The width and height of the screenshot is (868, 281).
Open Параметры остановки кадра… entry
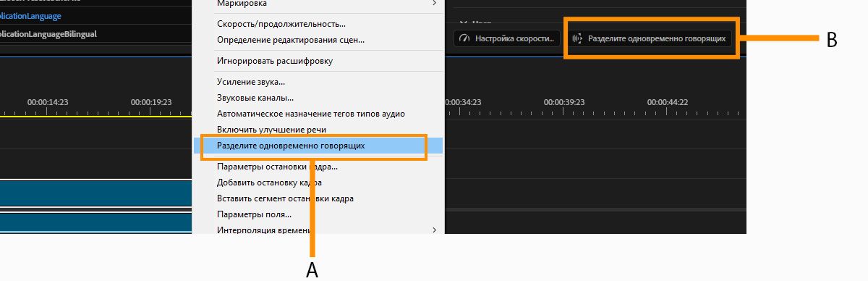tap(318, 167)
